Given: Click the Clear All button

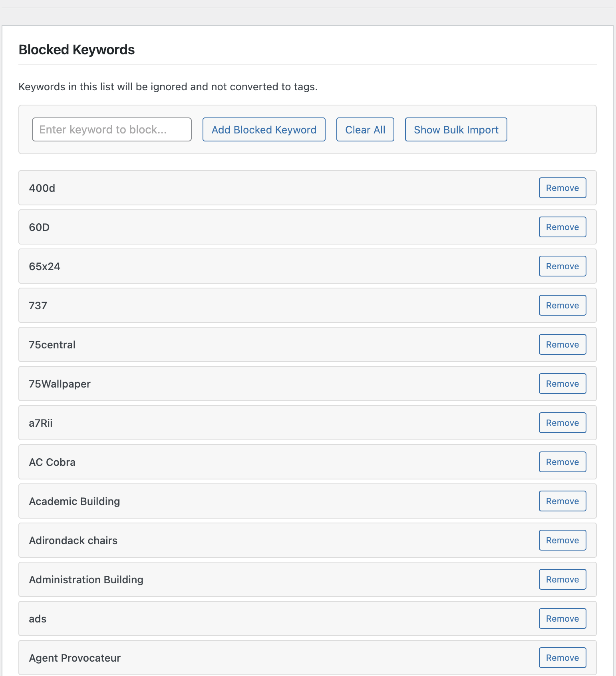Looking at the screenshot, I should [365, 129].
